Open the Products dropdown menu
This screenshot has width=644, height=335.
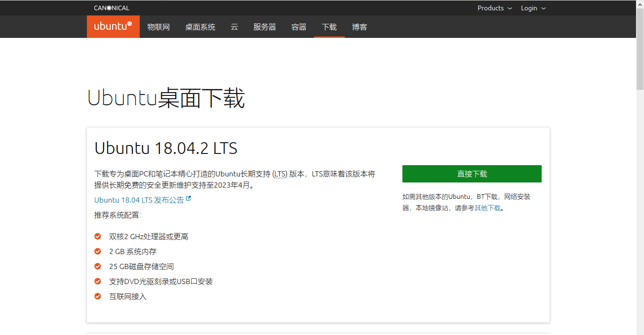(494, 8)
